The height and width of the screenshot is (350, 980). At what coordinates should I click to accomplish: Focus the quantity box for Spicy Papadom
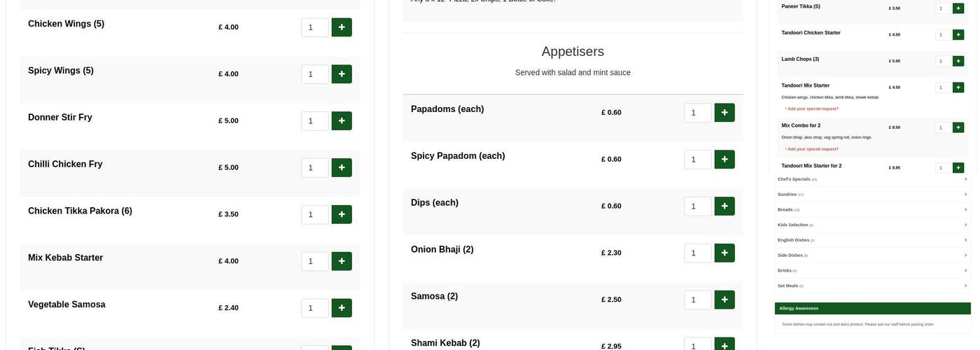click(x=697, y=160)
